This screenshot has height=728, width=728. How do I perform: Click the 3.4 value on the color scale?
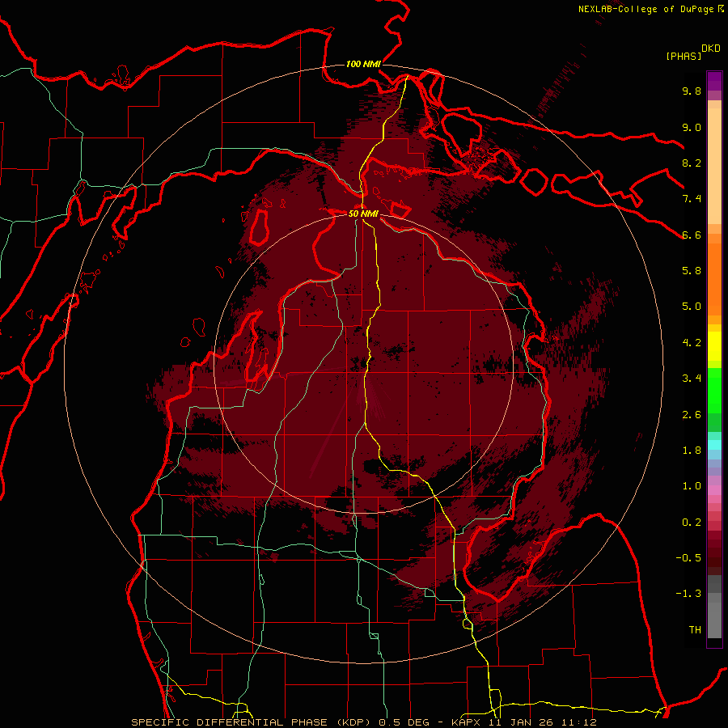[x=692, y=379]
